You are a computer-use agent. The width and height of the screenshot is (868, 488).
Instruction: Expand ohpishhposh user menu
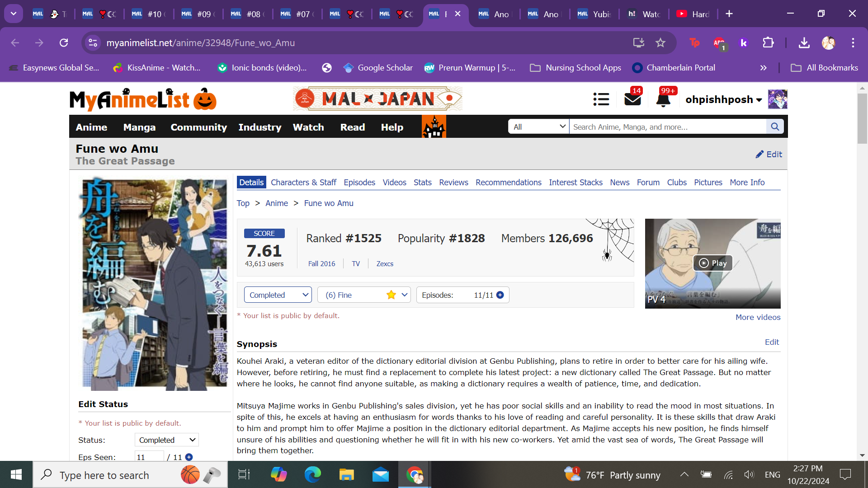pyautogui.click(x=723, y=99)
